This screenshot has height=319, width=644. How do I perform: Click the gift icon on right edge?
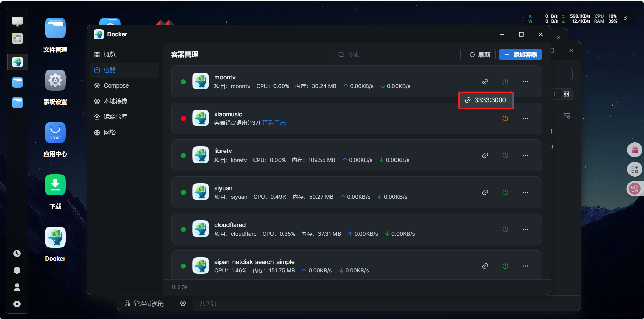(x=635, y=150)
